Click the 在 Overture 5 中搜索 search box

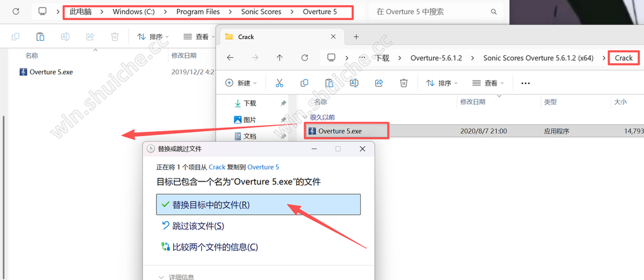430,12
